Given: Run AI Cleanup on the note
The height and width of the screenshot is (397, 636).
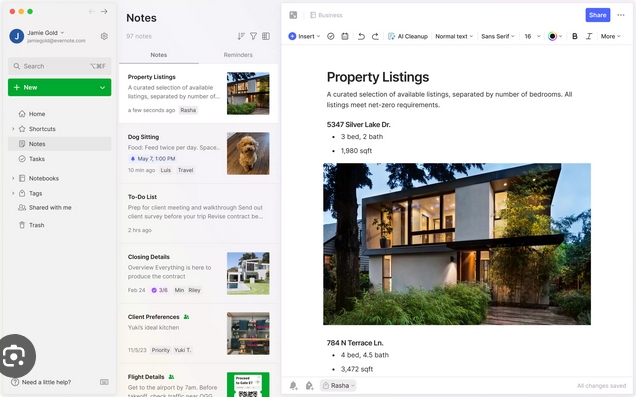Looking at the screenshot, I should tap(408, 36).
